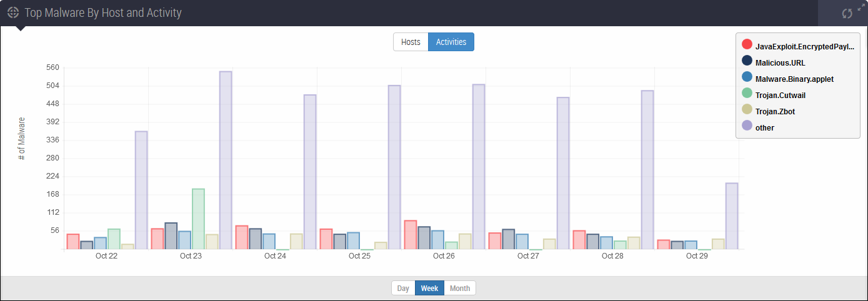Click the crosshair target icon beside the title

(13, 12)
